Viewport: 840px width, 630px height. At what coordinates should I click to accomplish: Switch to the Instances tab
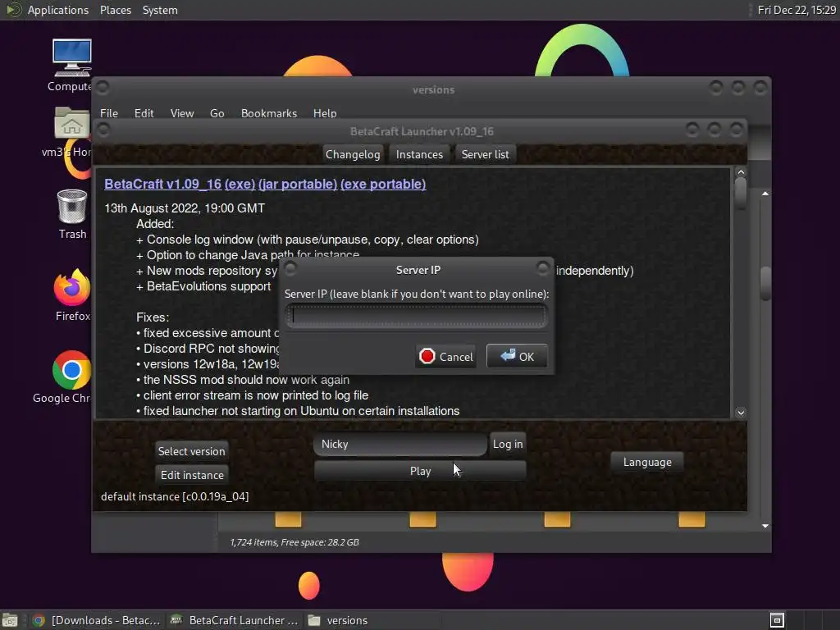point(419,154)
